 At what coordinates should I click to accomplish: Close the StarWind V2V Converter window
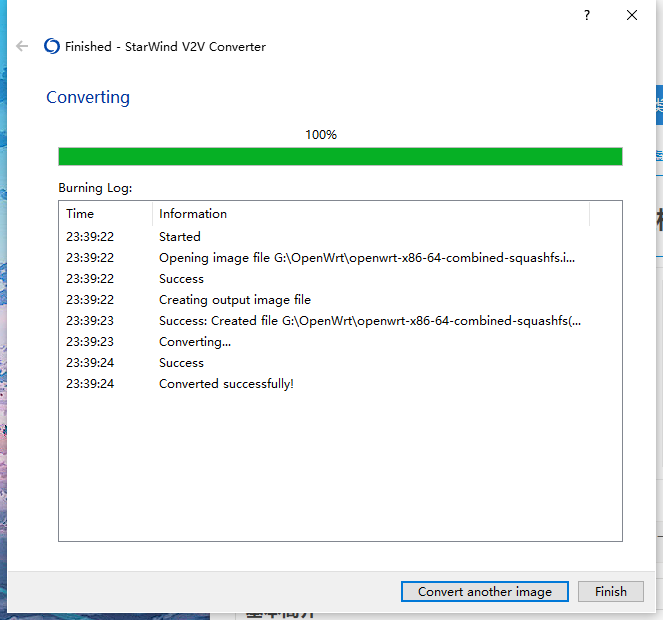(632, 15)
